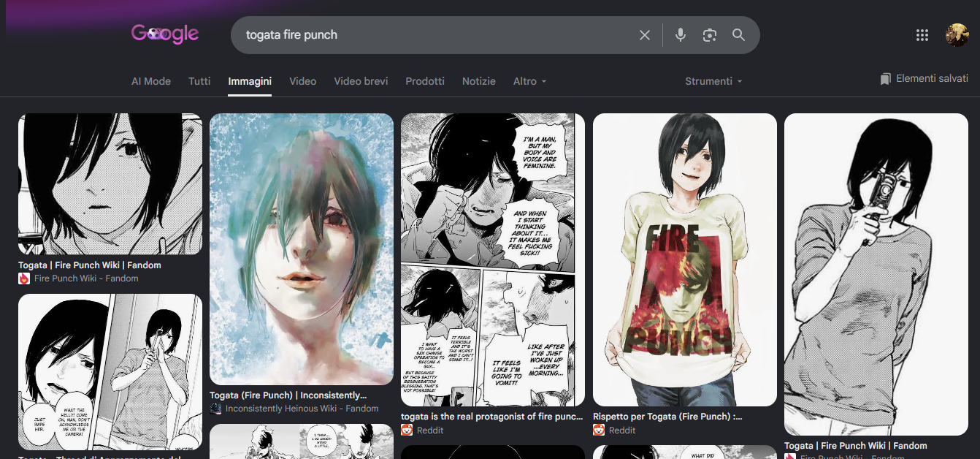This screenshot has width=980, height=459.
Task: Switch to the Tutti tab
Action: [199, 81]
